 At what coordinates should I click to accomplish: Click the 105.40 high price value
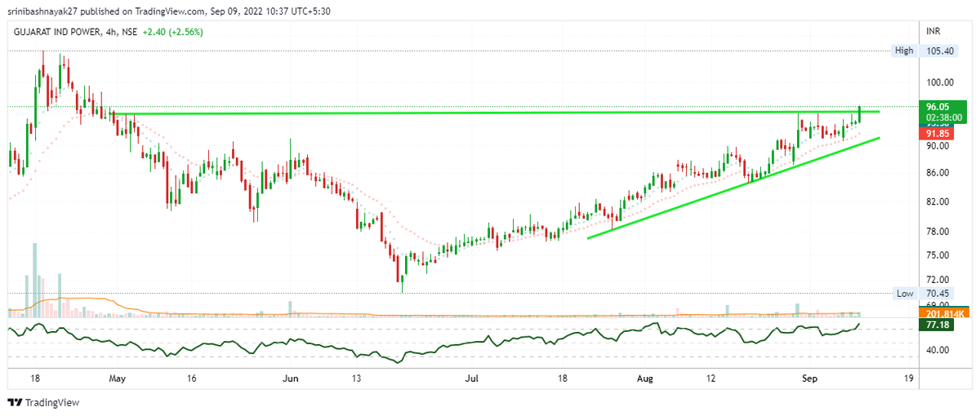click(x=941, y=51)
